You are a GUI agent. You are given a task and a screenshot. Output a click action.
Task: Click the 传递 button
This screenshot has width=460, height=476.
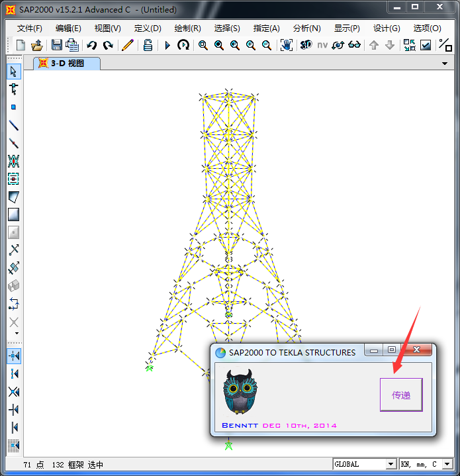tap(401, 395)
